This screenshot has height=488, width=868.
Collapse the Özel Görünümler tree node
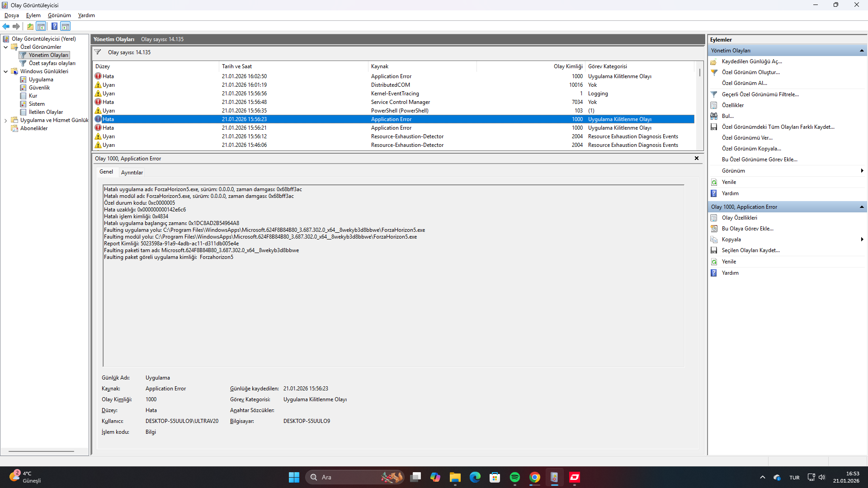coord(5,47)
